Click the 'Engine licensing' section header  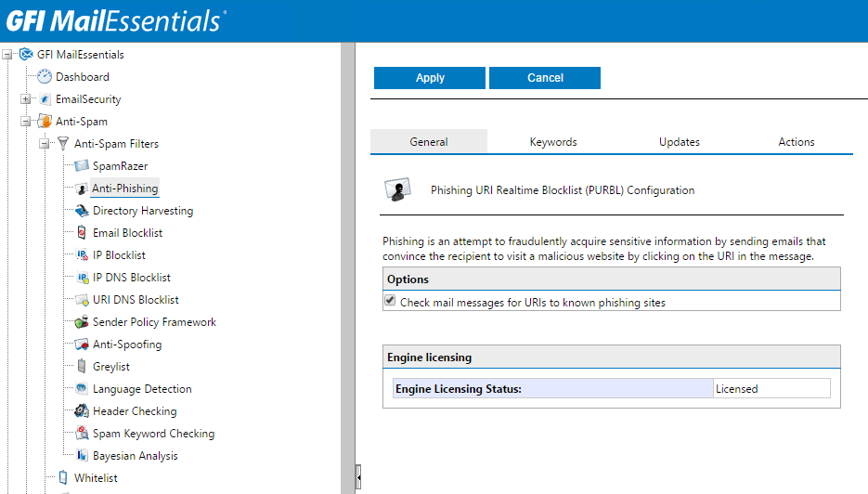pos(611,357)
